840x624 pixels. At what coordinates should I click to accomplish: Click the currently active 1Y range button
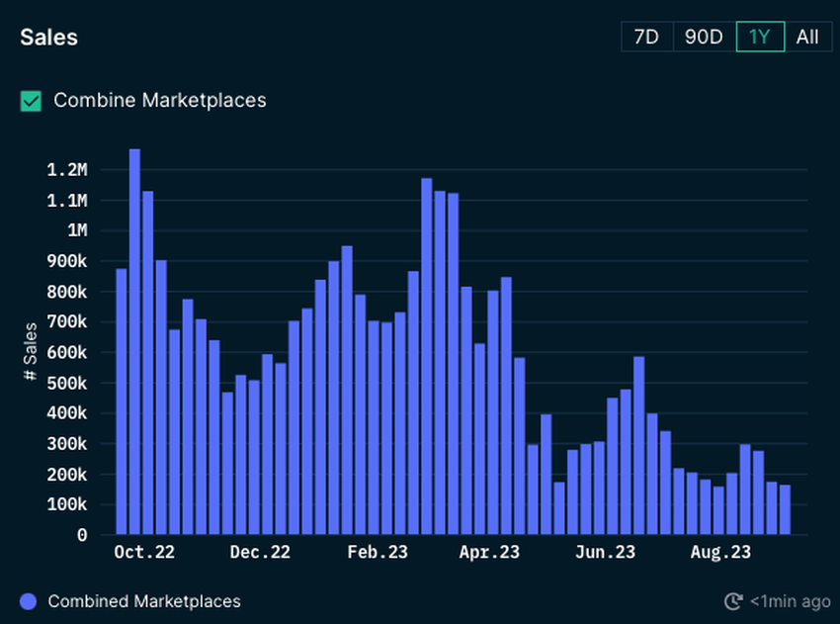[760, 37]
